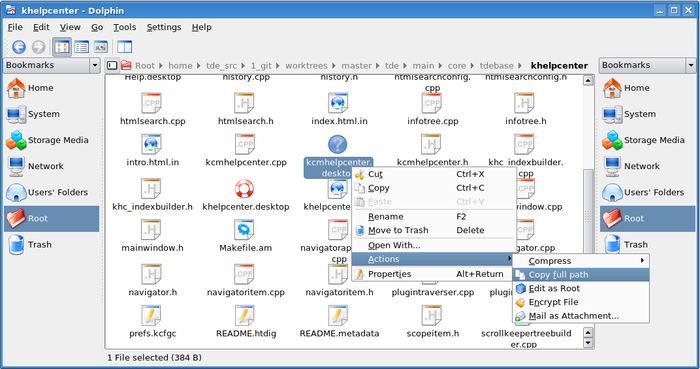The image size is (700, 369).
Task: Open the left Bookmarks panel dropdown
Action: [95, 65]
